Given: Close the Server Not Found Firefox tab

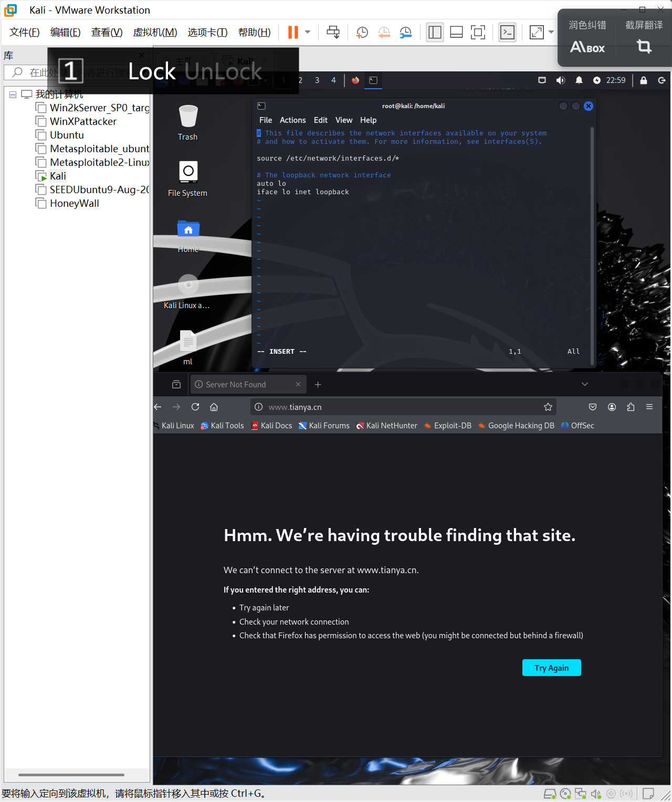Looking at the screenshot, I should tap(298, 384).
